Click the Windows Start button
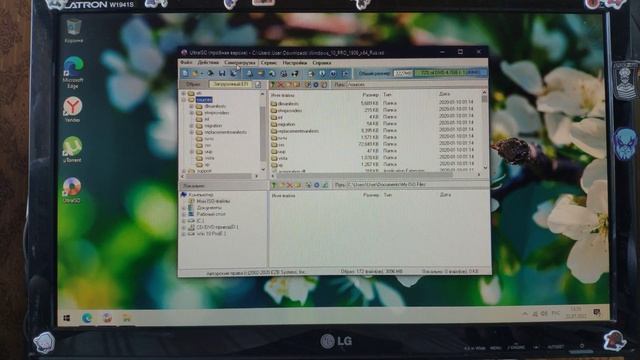Viewport: 640px width, 360px height. [x=67, y=318]
